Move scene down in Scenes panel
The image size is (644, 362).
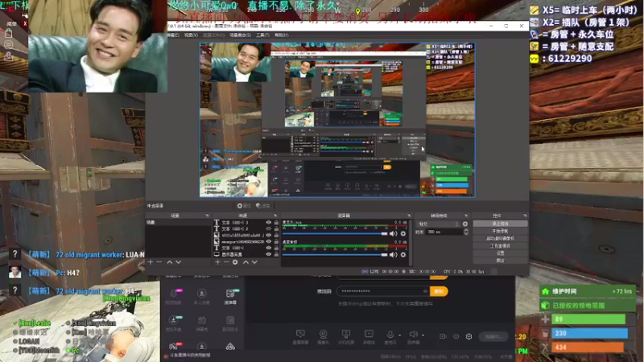(178, 262)
